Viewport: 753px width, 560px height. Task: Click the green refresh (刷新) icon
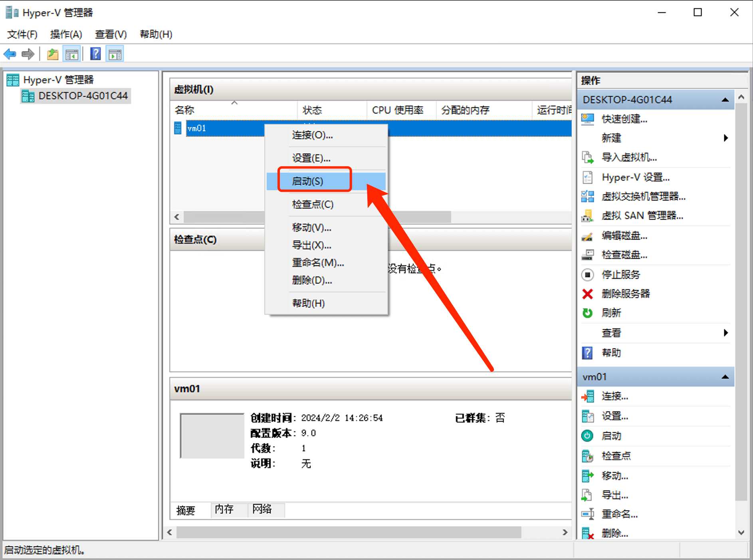[x=587, y=313]
